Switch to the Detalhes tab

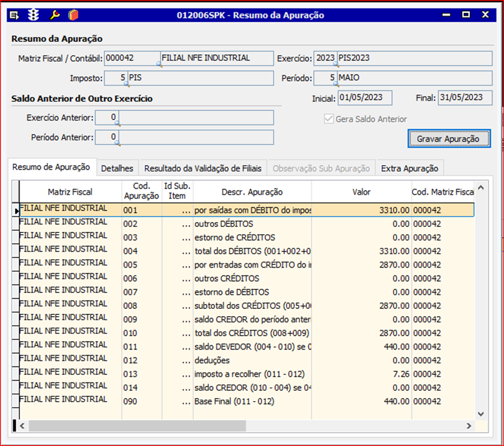[117, 168]
